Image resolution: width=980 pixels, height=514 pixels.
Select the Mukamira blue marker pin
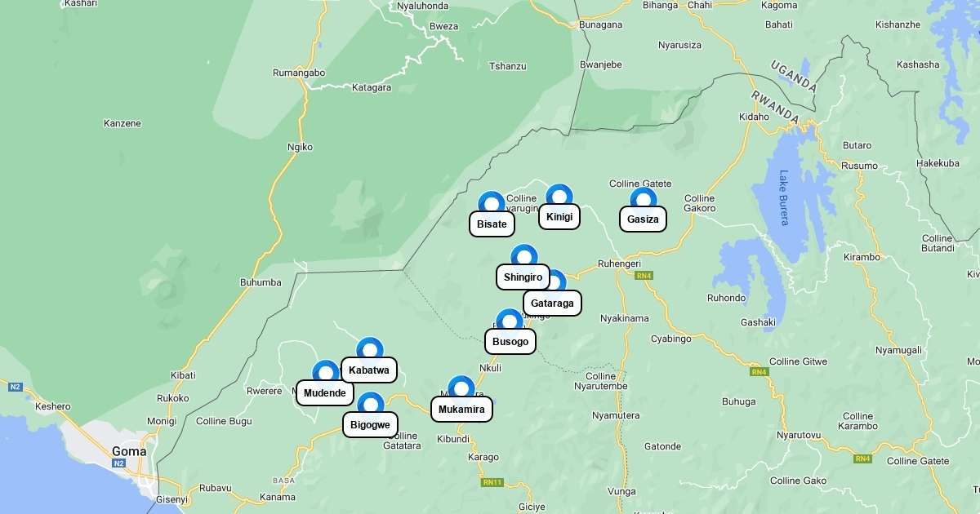pyautogui.click(x=461, y=388)
